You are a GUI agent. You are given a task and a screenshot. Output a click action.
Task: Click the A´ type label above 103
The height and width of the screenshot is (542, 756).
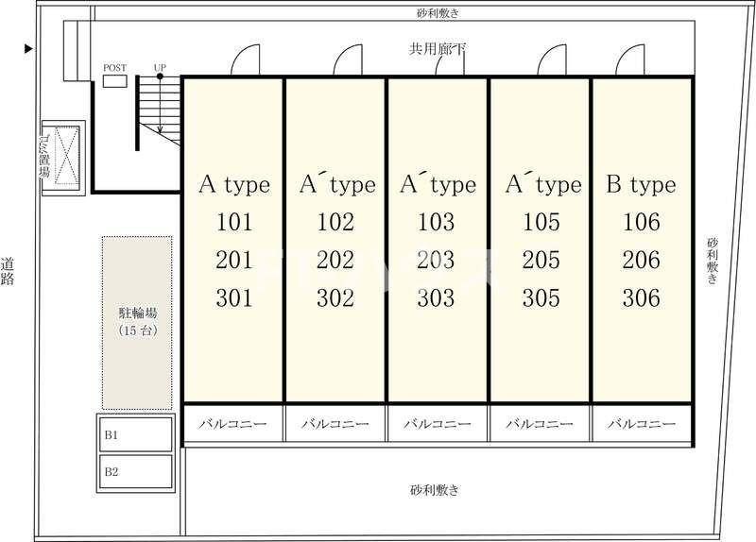point(438,183)
